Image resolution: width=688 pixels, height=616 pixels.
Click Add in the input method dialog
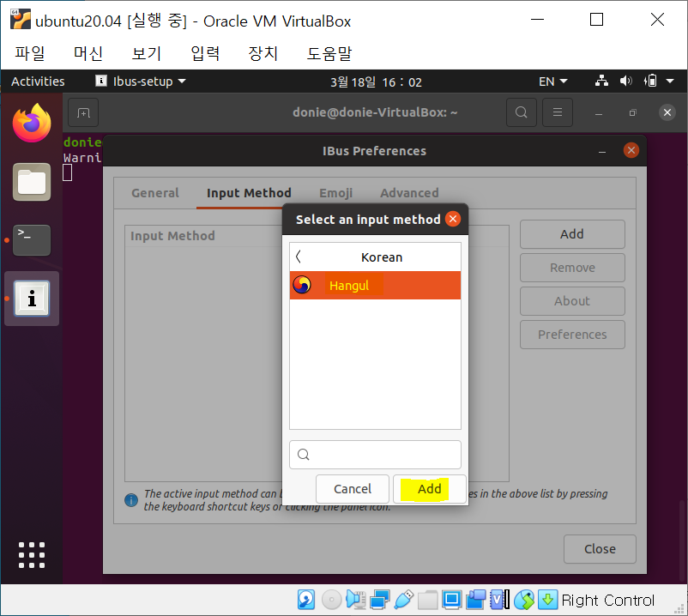[x=429, y=489]
